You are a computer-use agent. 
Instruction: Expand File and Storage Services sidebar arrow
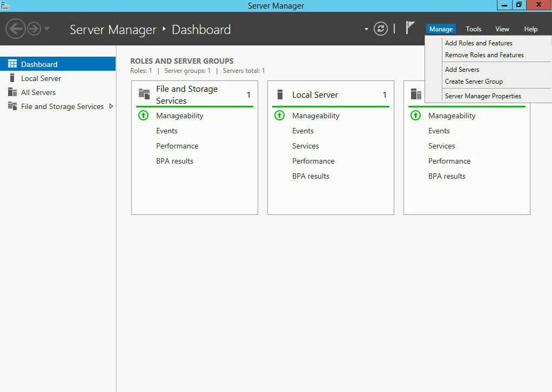pyautogui.click(x=111, y=106)
